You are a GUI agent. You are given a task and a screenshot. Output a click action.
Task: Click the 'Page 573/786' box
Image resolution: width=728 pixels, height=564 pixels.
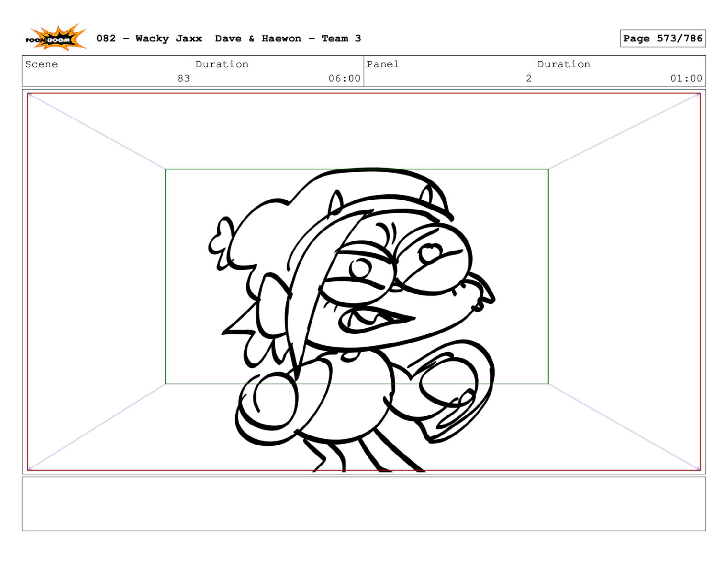663,38
